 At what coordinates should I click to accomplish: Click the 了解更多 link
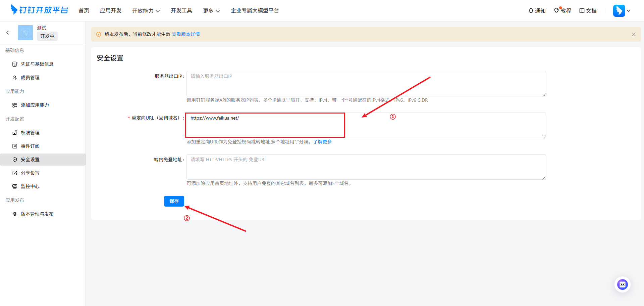tap(322, 142)
